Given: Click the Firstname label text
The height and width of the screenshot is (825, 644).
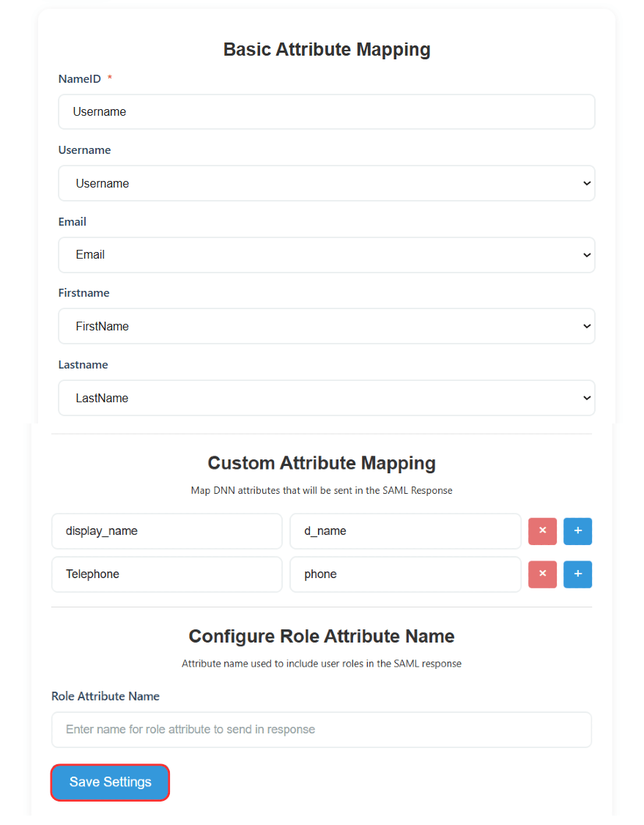Looking at the screenshot, I should click(x=84, y=293).
